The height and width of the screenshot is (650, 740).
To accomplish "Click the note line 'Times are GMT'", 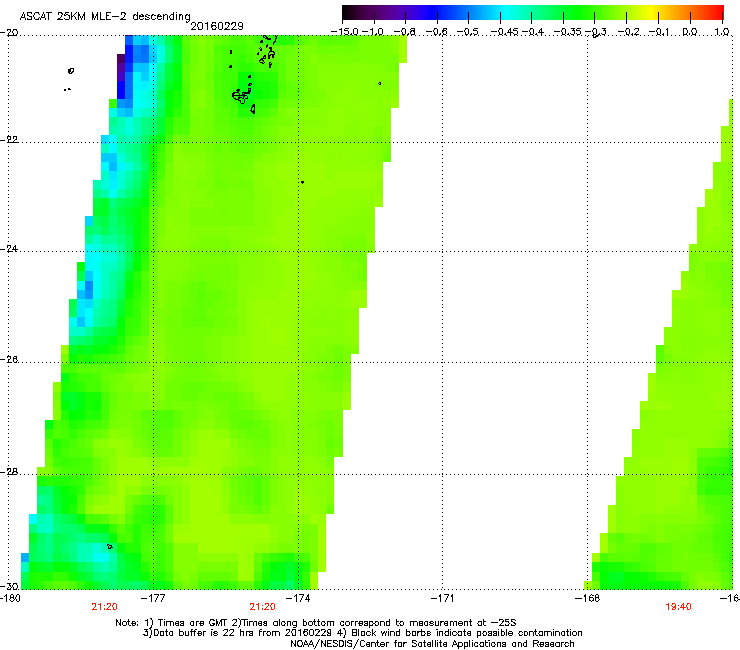I will (316, 623).
